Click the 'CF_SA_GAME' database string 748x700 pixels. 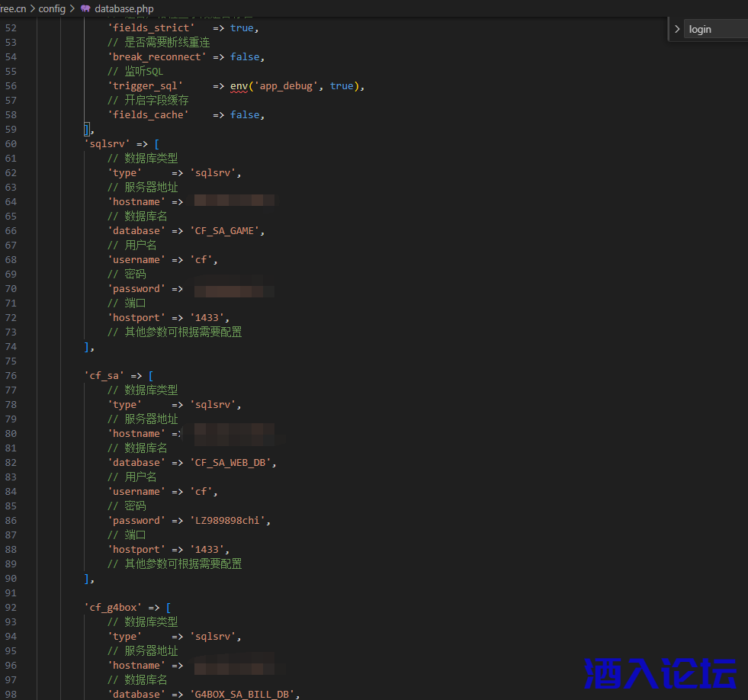pyautogui.click(x=226, y=230)
